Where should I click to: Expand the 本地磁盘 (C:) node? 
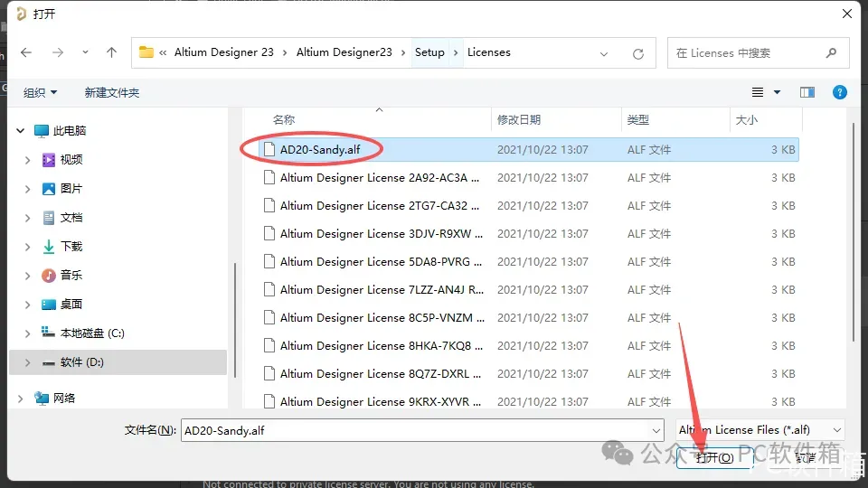coord(28,333)
